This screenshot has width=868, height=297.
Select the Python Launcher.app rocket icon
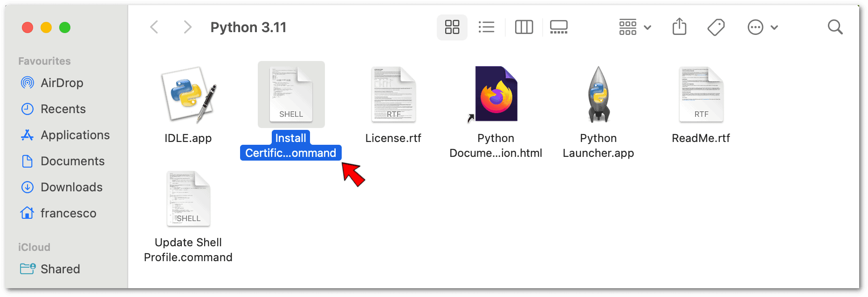[x=599, y=95]
